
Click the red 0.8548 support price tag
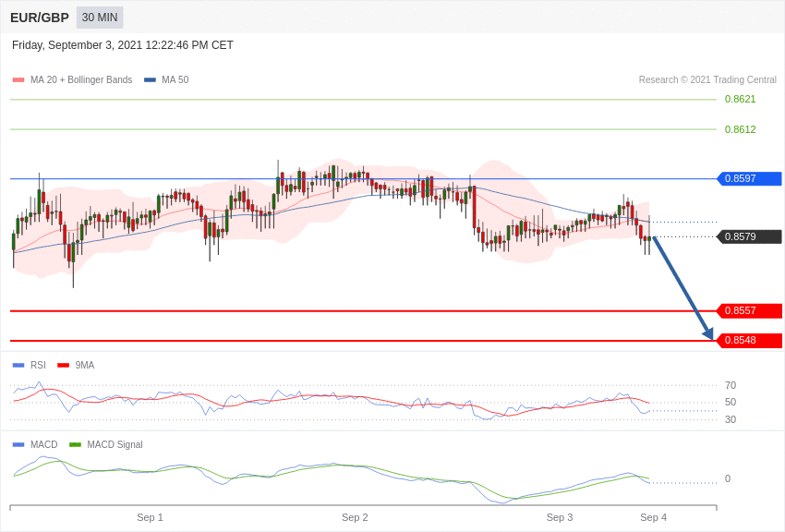[x=750, y=340]
